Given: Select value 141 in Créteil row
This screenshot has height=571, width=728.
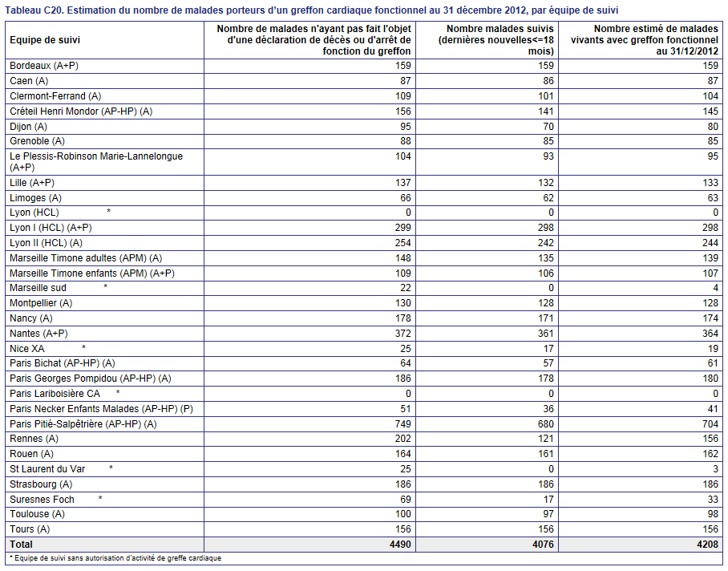Looking at the screenshot, I should click(546, 111).
